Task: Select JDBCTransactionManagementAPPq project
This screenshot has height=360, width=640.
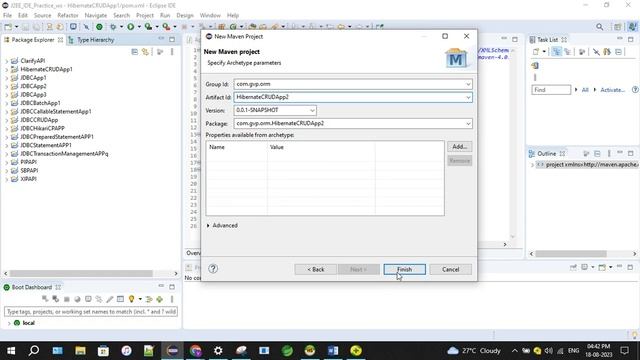Action: (x=64, y=154)
